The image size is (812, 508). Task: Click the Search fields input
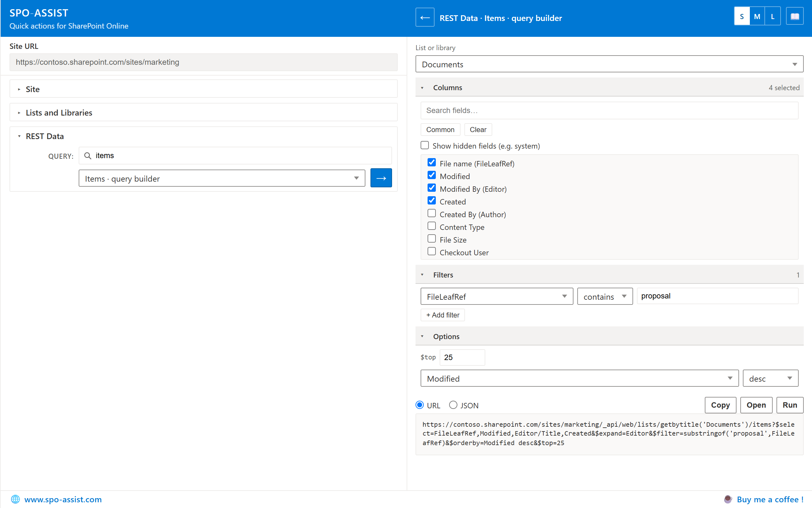[x=609, y=110]
